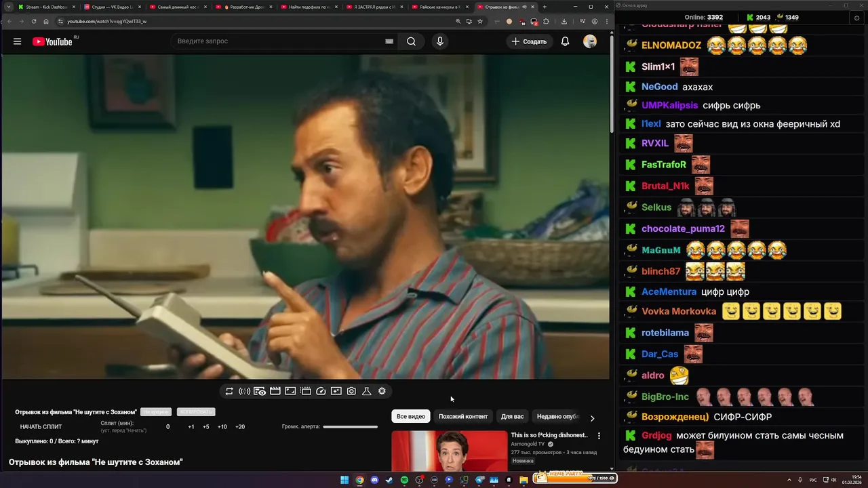Select Для вас filter chip

pos(513,416)
